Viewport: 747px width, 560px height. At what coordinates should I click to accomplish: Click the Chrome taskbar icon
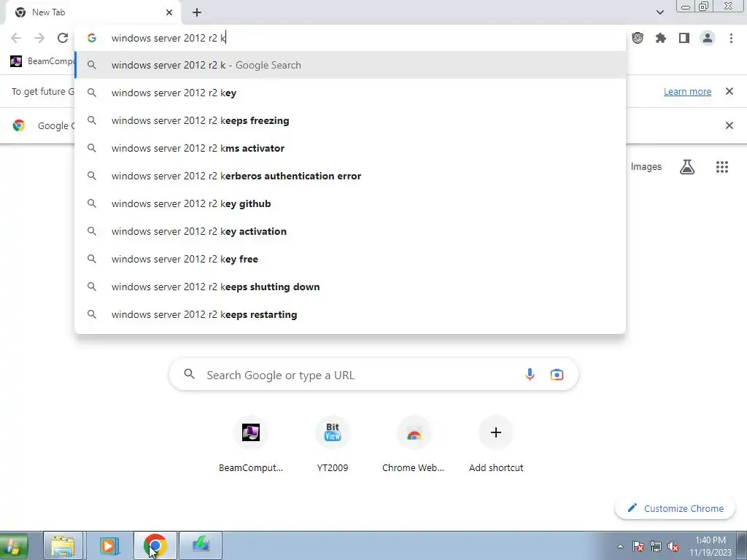155,545
